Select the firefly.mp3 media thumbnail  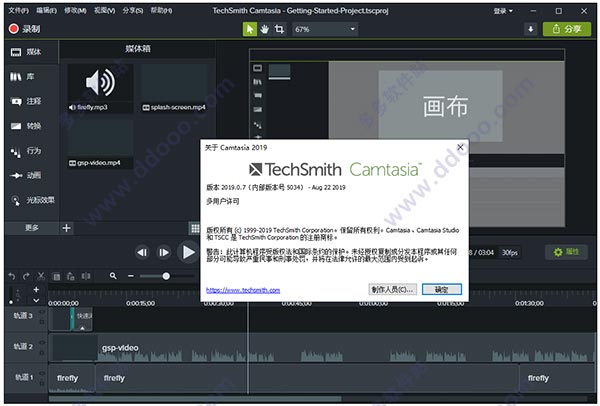click(100, 88)
